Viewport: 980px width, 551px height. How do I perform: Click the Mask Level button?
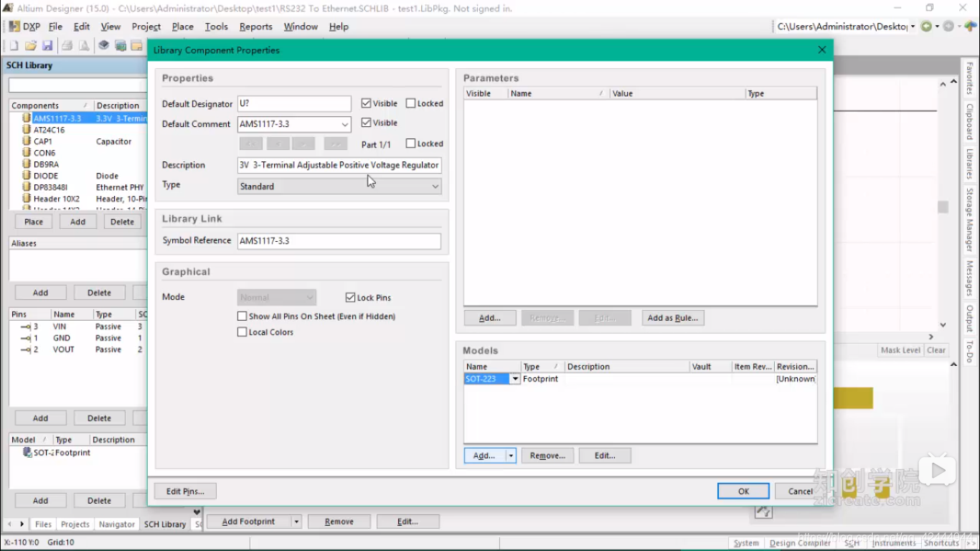(900, 350)
